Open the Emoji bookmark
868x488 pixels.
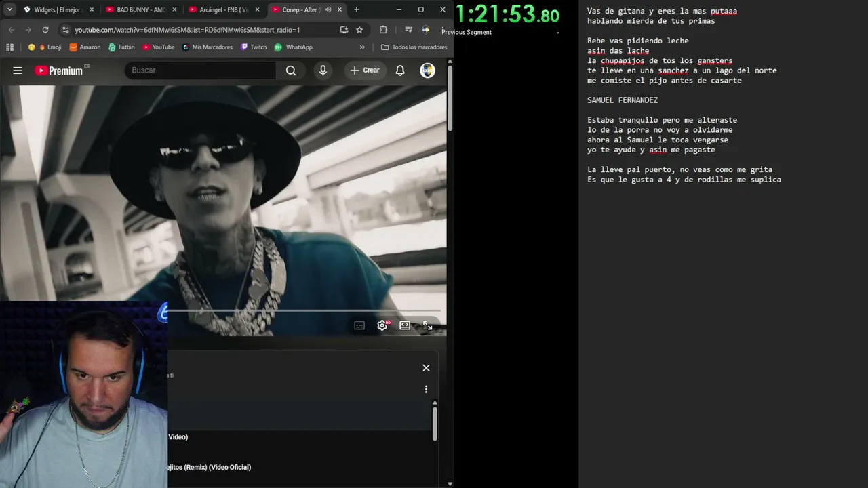point(45,47)
